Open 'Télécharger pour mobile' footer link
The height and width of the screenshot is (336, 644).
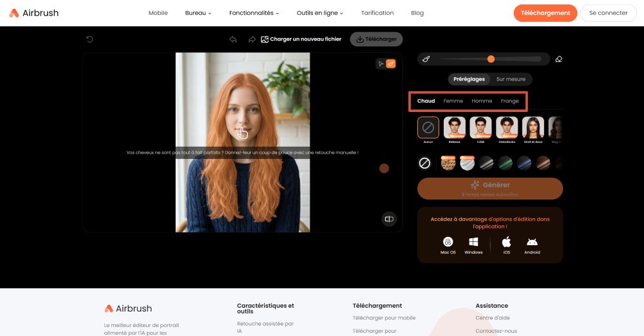[384, 318]
